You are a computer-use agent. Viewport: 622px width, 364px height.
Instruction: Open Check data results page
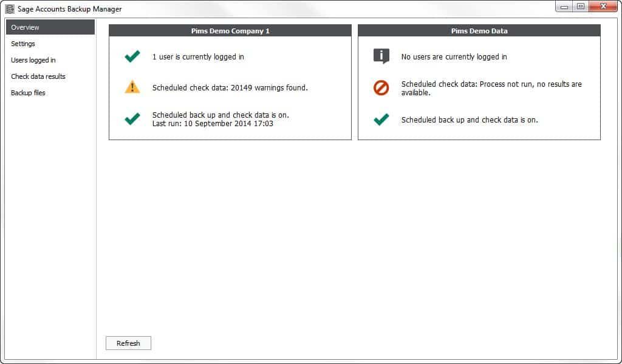[38, 76]
